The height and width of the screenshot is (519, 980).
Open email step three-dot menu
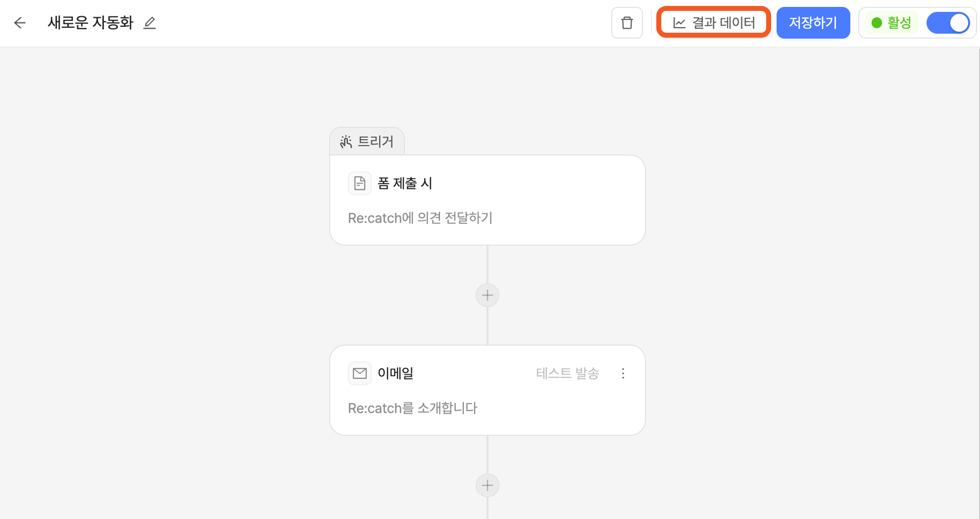coord(623,373)
